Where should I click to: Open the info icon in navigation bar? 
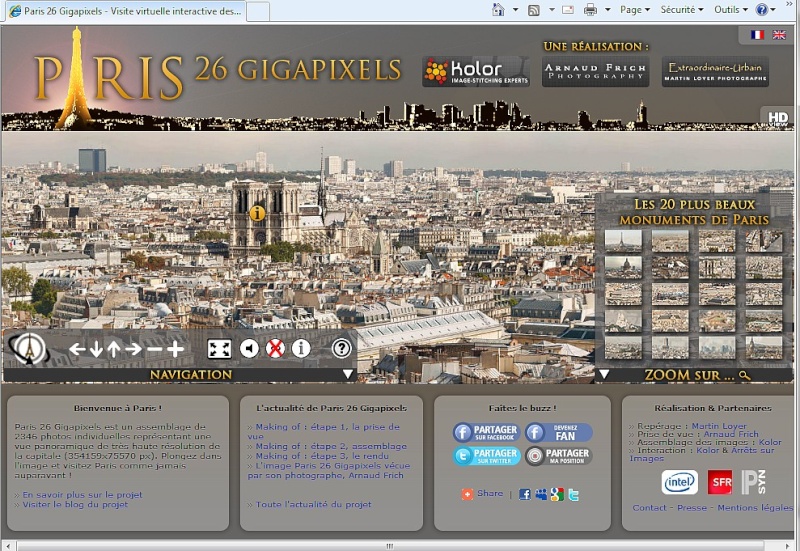click(x=301, y=349)
